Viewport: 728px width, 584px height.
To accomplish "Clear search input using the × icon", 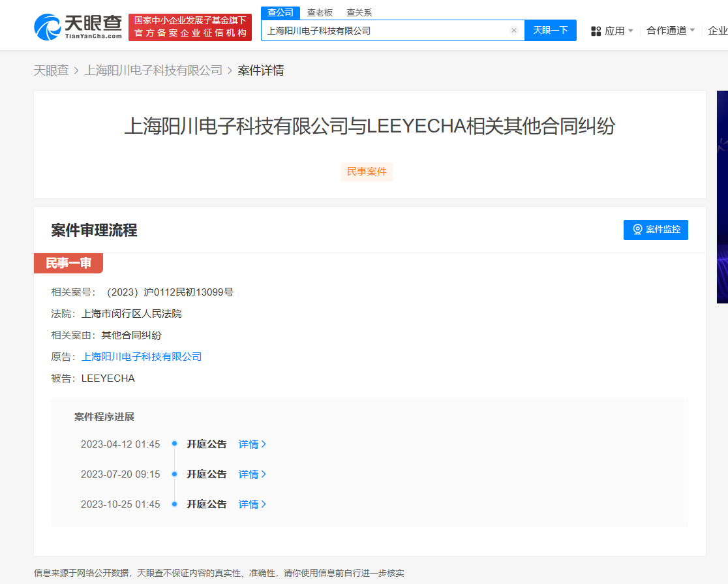I will (x=514, y=30).
